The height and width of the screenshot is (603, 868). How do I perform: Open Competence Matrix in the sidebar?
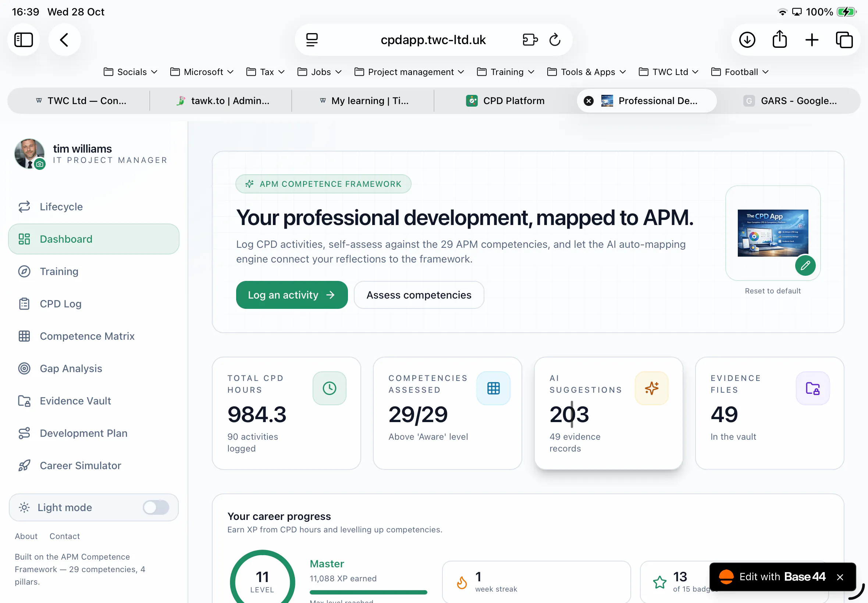(94, 336)
